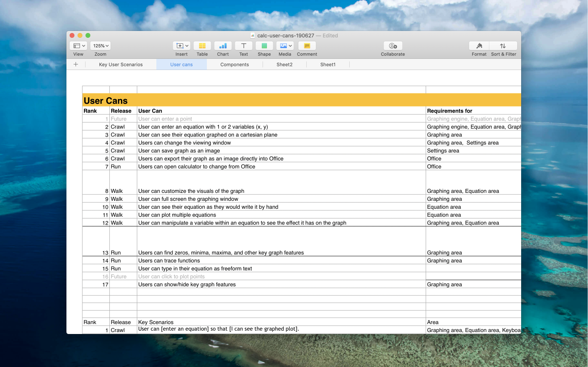The height and width of the screenshot is (367, 588).
Task: Expand the Insert dropdown arrow
Action: (187, 46)
